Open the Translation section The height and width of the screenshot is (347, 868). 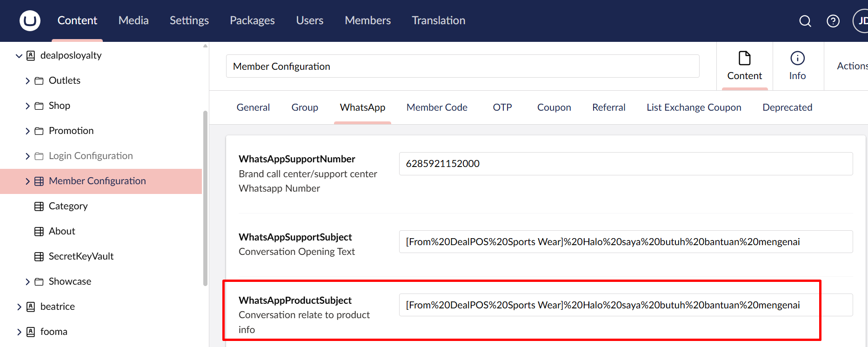click(439, 20)
